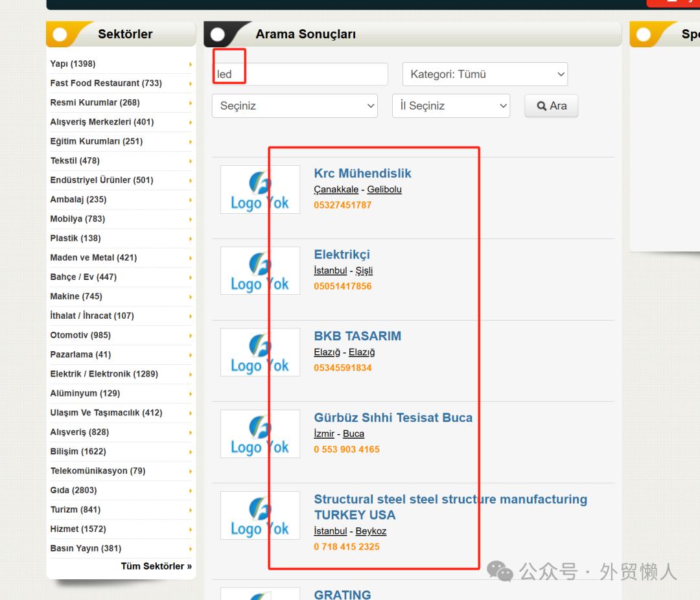
Task: Open the BKB TASARIM listing
Action: (358, 336)
